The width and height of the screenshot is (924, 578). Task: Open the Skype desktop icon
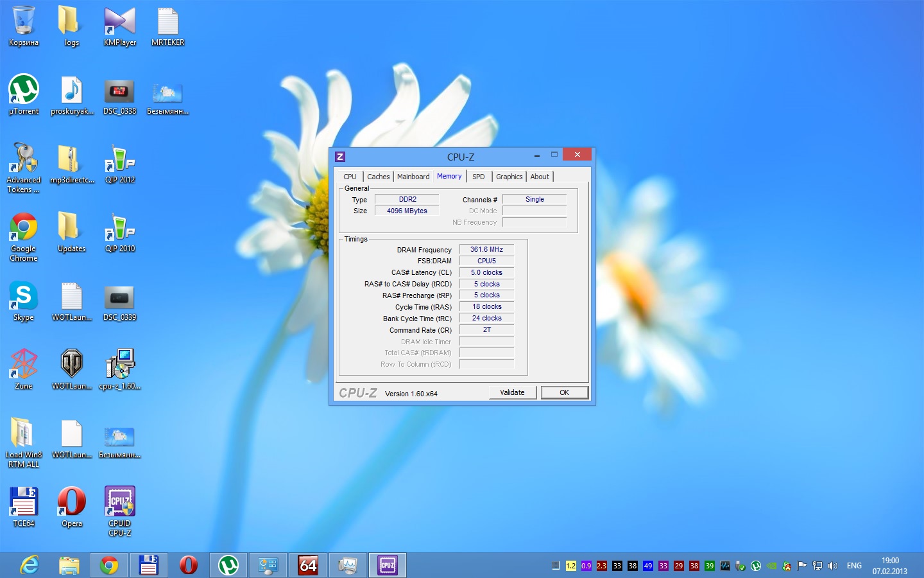tap(24, 297)
